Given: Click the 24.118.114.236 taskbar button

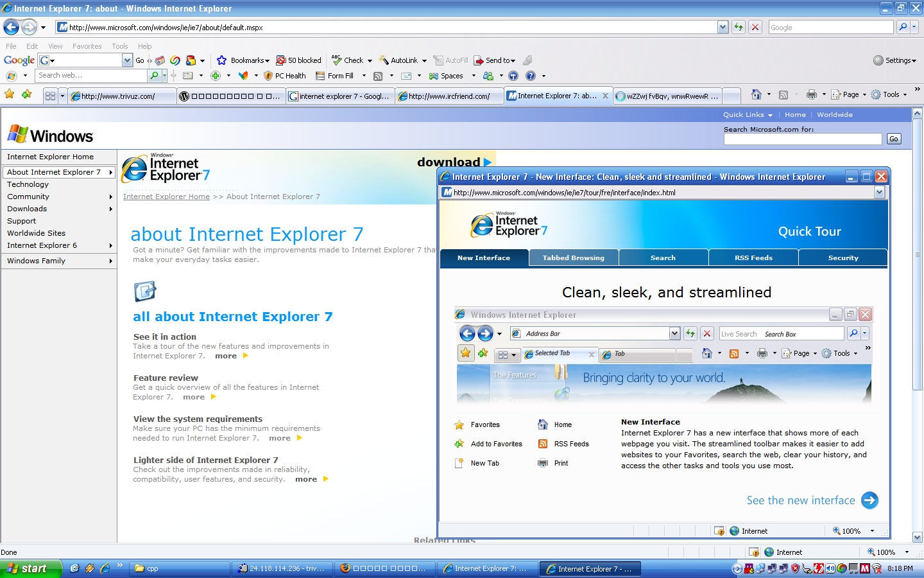Looking at the screenshot, I should pos(283,568).
